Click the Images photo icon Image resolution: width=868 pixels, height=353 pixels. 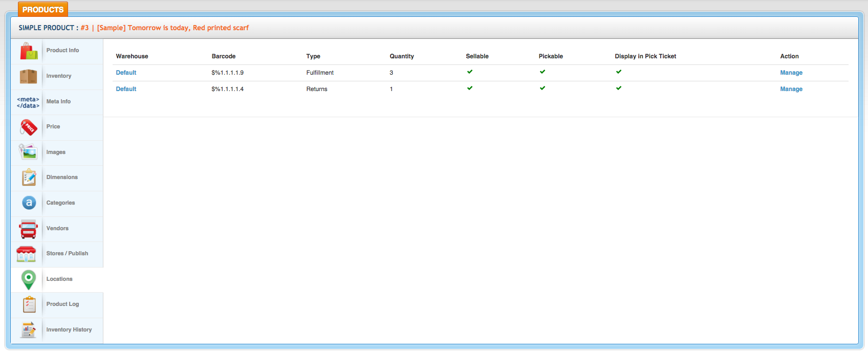click(x=28, y=152)
